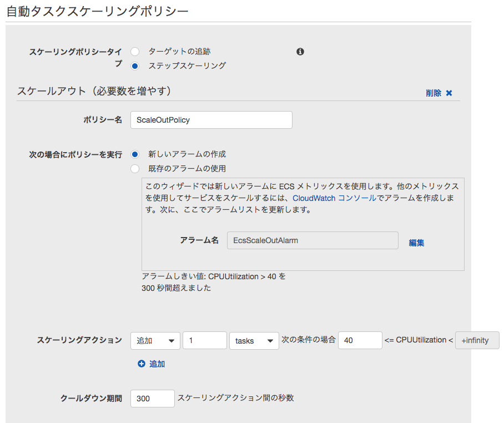Click the スケーリングアクション間の秒数 label

[x=235, y=398]
